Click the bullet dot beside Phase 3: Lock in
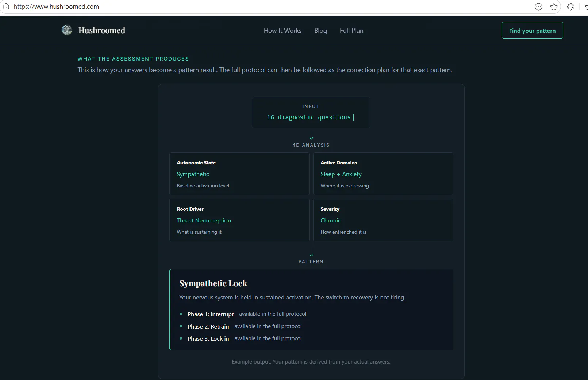 point(181,338)
